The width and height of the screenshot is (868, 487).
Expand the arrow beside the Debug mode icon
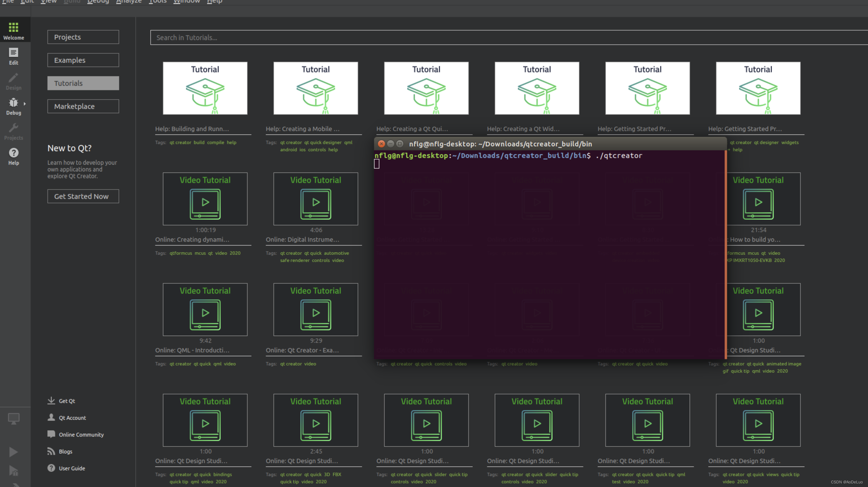(25, 104)
